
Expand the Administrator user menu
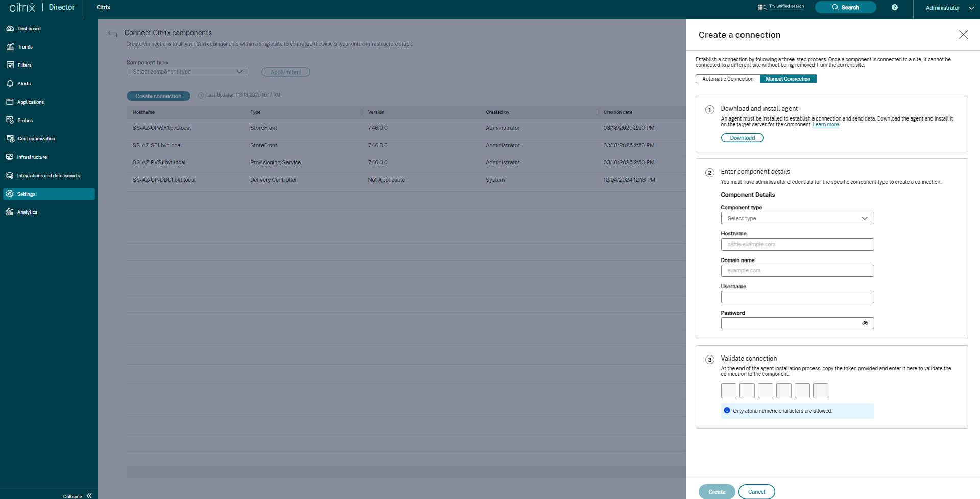(x=949, y=8)
